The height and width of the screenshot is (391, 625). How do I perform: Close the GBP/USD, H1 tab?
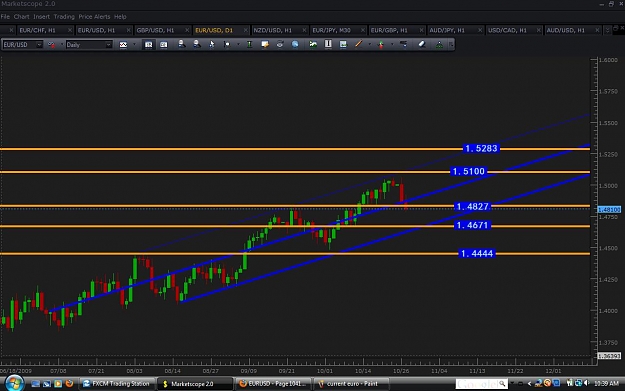(x=187, y=30)
